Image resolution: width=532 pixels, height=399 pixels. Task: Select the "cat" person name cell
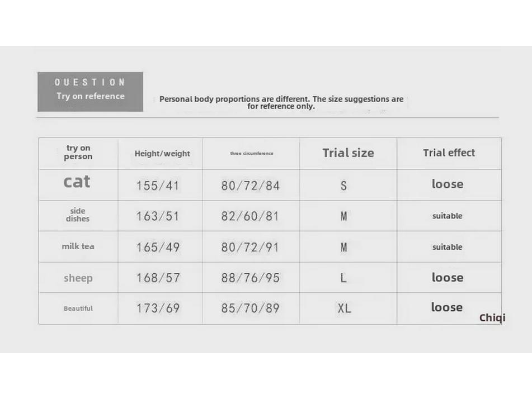pos(77,182)
